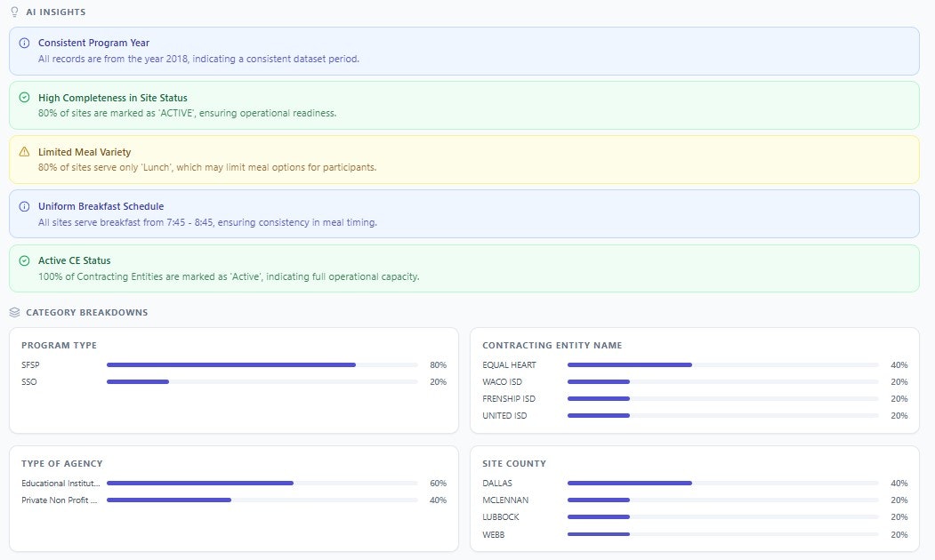Select the SFSP program type label
This screenshot has width=935, height=560.
30,364
